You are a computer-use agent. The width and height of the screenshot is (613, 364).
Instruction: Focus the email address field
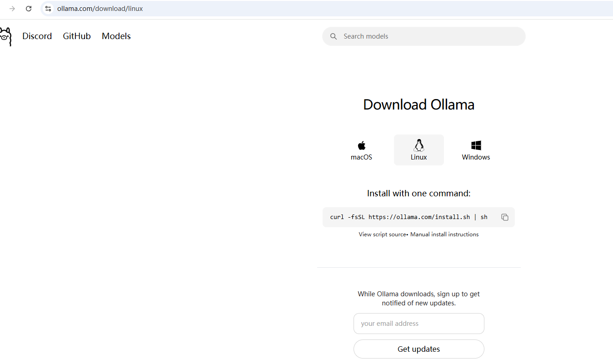tap(419, 324)
